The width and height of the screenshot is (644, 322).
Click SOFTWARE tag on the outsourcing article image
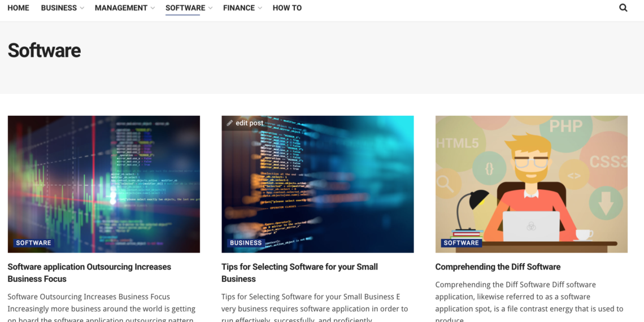click(x=34, y=243)
